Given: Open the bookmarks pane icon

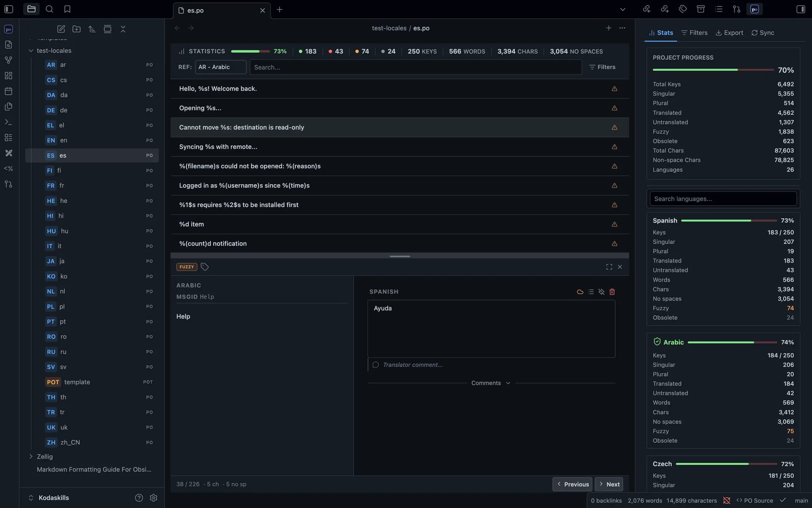Looking at the screenshot, I should [x=67, y=9].
